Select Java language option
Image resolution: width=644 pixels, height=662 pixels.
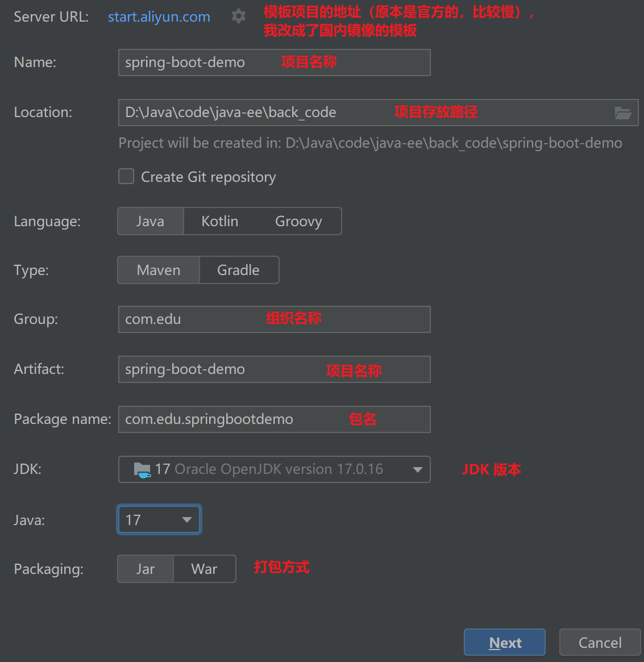click(150, 221)
